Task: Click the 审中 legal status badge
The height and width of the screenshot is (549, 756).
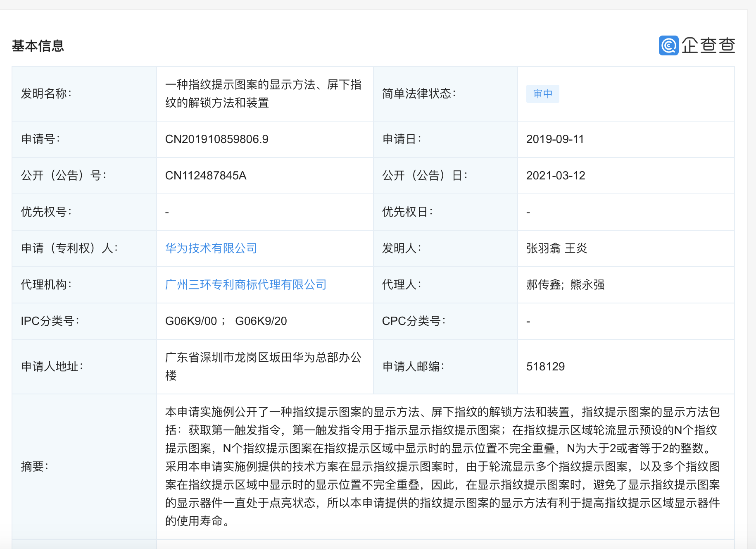Action: point(542,94)
